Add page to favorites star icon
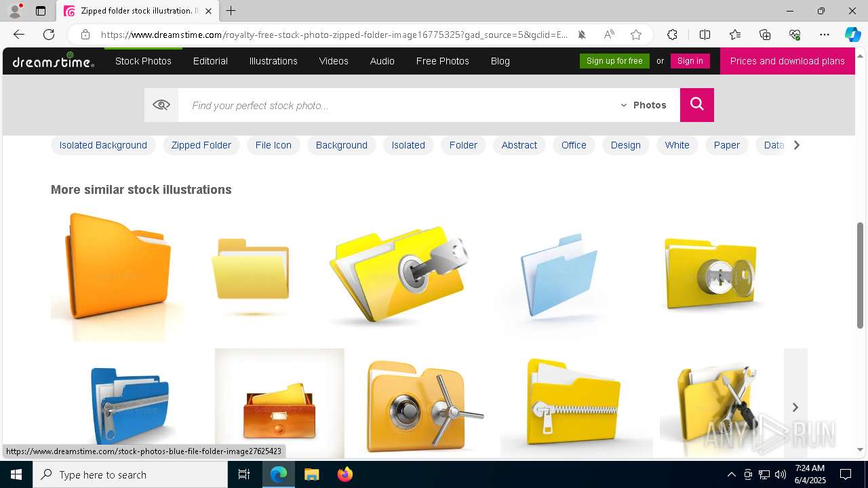 [636, 35]
